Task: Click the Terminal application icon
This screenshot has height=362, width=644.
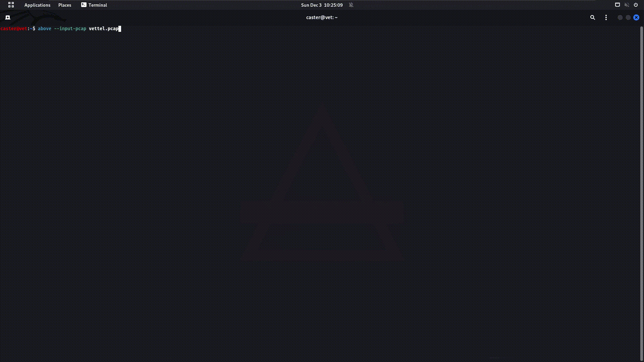Action: point(84,5)
